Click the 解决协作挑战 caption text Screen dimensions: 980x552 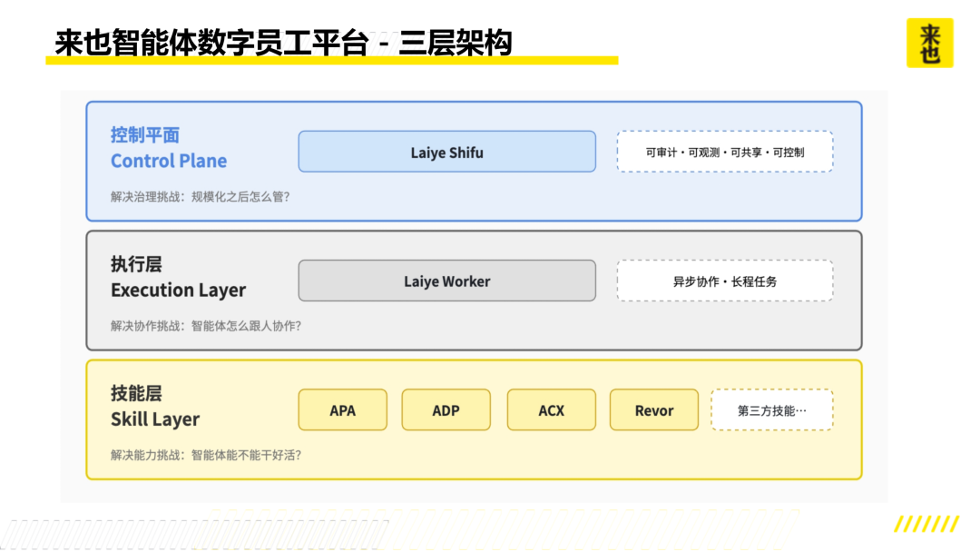tap(206, 326)
